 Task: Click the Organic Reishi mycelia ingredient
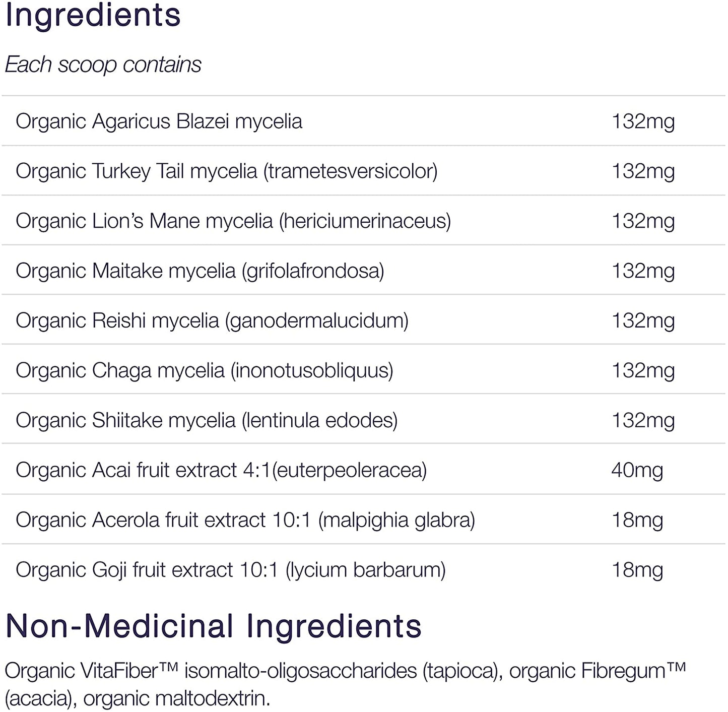tap(212, 321)
